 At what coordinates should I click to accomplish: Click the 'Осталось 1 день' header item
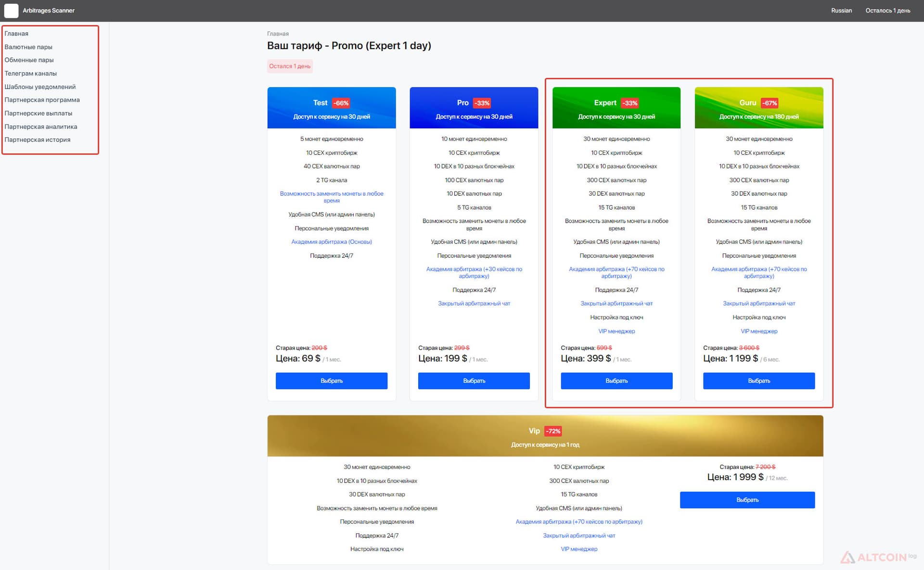pos(887,11)
